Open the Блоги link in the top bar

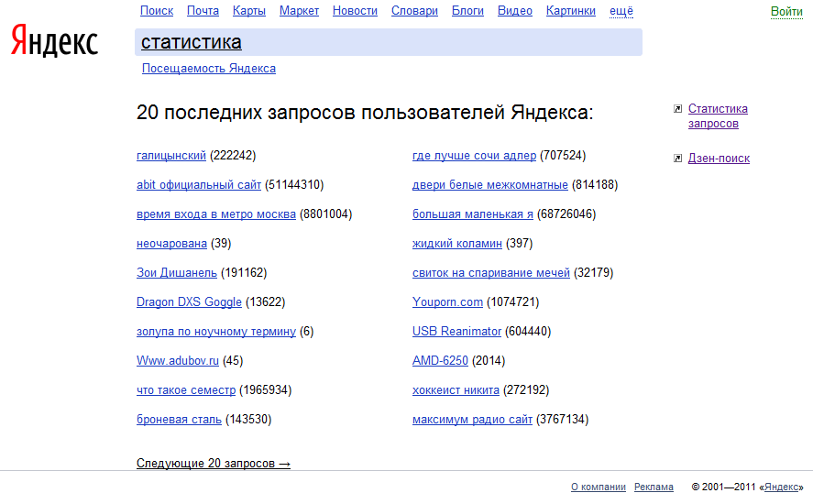[x=467, y=11]
